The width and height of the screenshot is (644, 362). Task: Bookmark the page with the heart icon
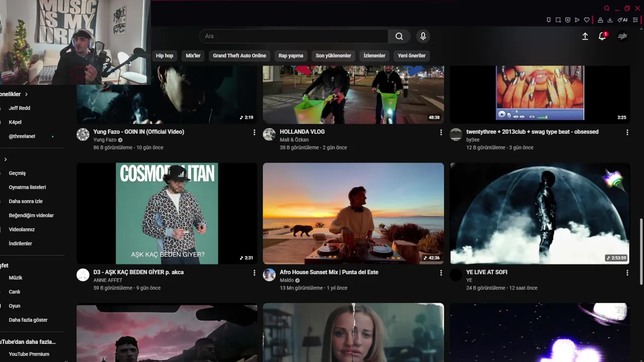[x=587, y=20]
